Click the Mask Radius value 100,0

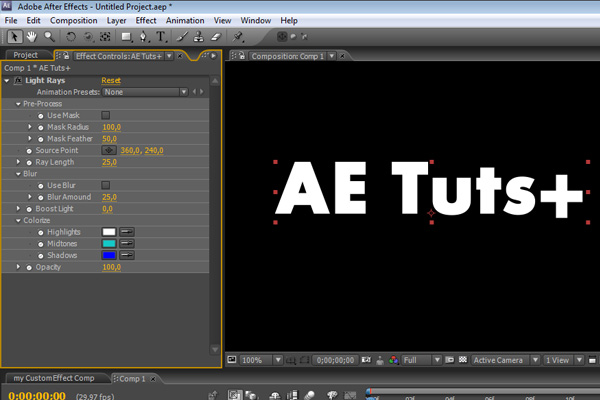[x=111, y=127]
